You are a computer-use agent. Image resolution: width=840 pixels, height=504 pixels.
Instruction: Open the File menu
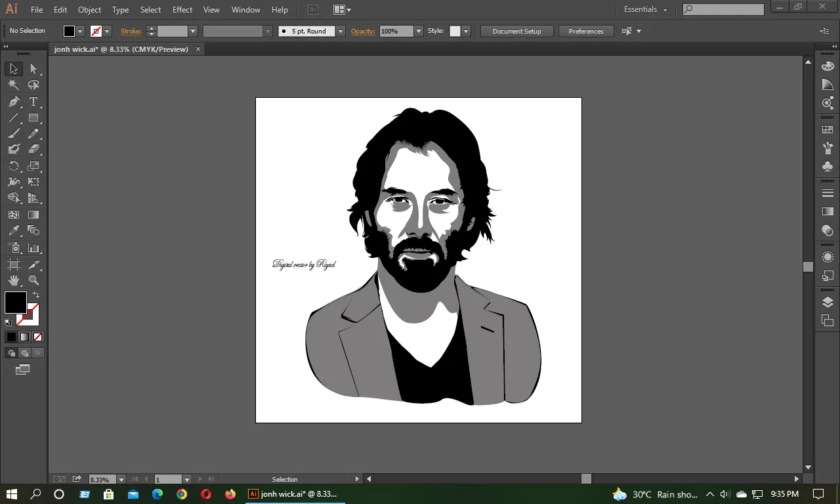pos(37,10)
